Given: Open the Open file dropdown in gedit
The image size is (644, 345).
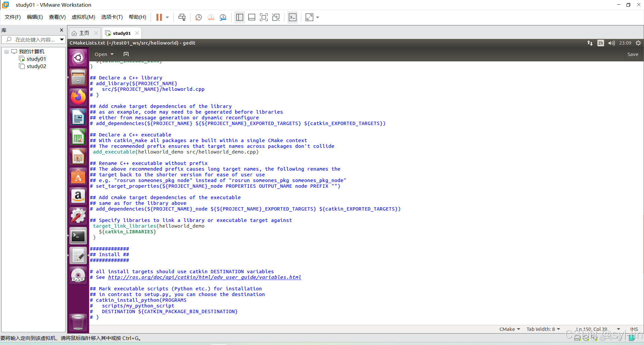Looking at the screenshot, I should pyautogui.click(x=104, y=54).
